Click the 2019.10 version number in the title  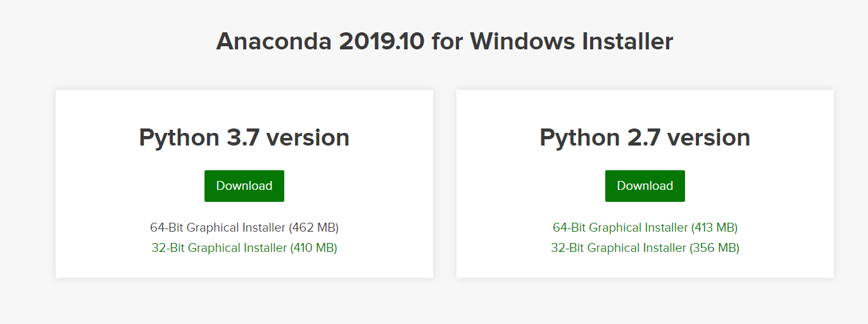point(382,42)
